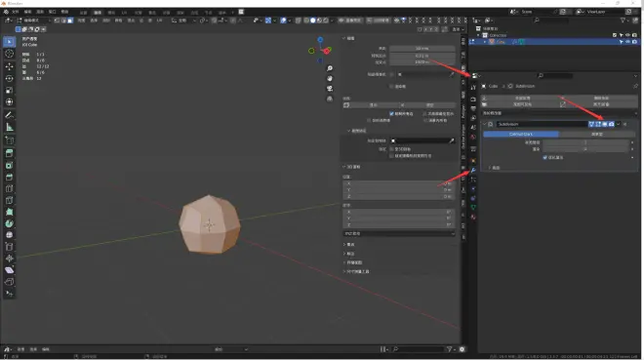Screen dimensions: 644x360
Task: Open Render properties tab icon
Action: click(x=473, y=99)
